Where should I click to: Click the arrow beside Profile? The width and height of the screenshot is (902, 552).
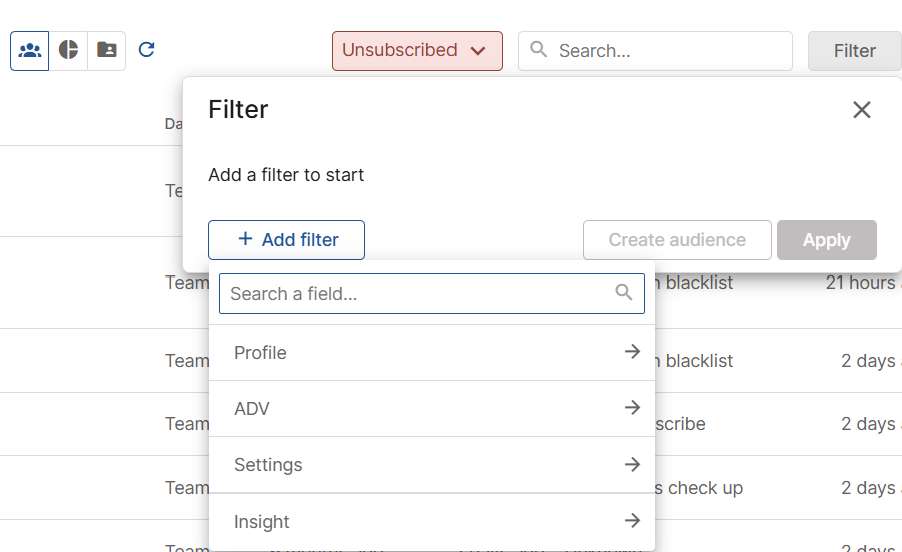(x=632, y=352)
